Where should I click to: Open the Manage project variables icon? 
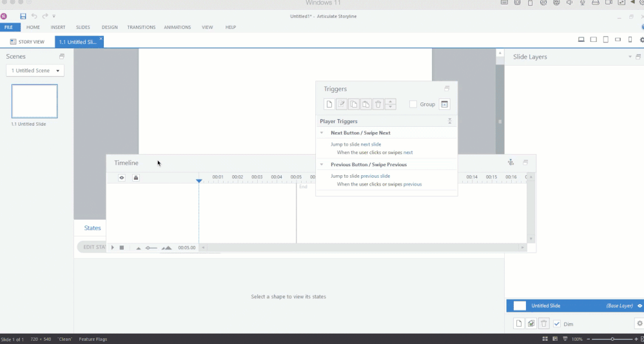click(444, 104)
